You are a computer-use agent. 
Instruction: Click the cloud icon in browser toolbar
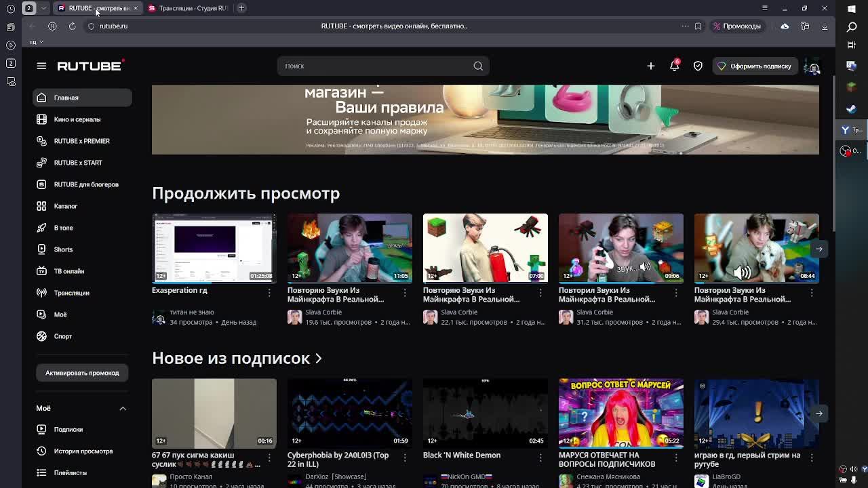785,26
